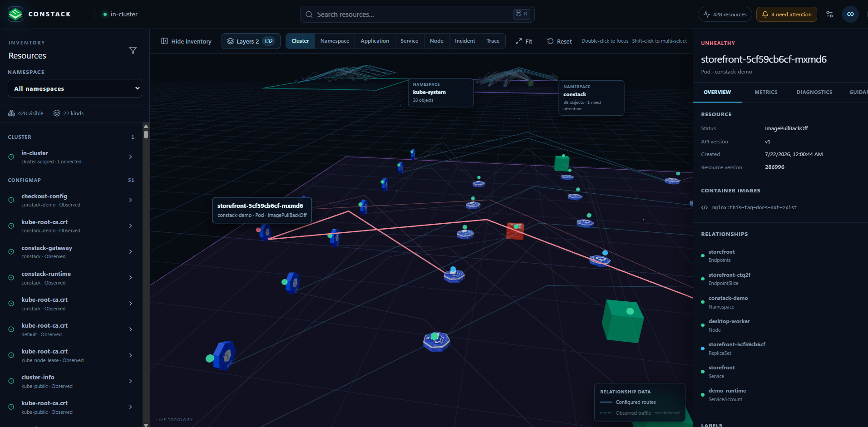Open the Guidance tab
Image resolution: width=868 pixels, height=427 pixels.
tap(858, 92)
